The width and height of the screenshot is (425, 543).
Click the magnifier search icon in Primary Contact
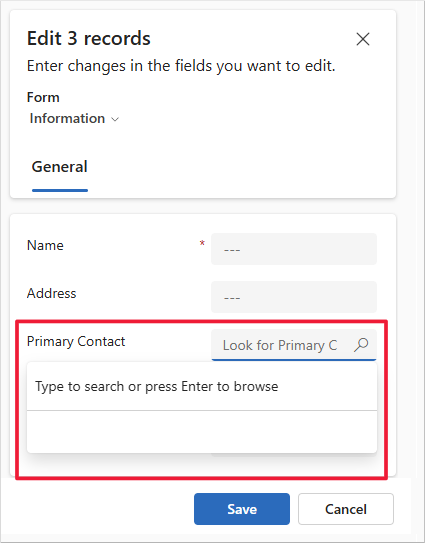361,345
